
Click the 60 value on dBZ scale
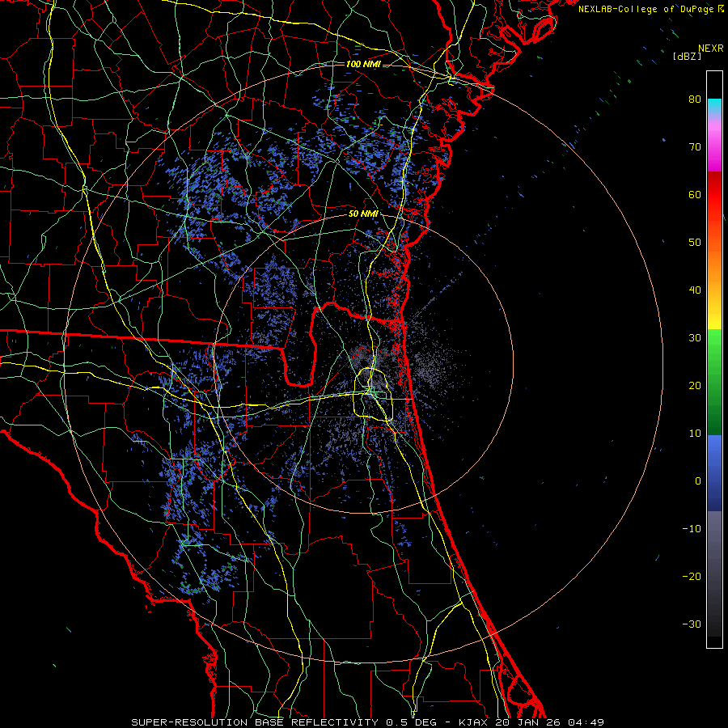tap(695, 195)
